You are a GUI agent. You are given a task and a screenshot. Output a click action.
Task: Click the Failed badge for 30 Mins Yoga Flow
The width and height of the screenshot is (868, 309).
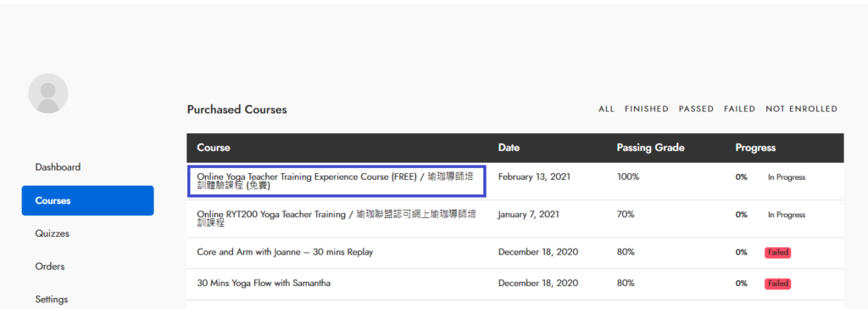coord(777,284)
